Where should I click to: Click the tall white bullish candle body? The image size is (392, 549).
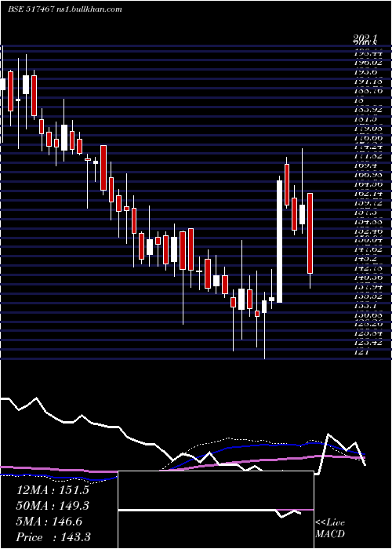(x=279, y=242)
